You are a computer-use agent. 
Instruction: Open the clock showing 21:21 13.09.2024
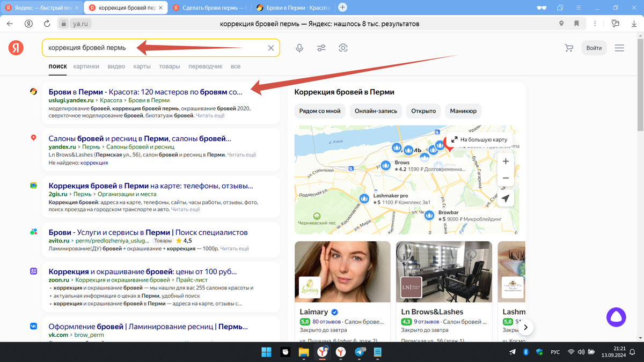tap(613, 352)
